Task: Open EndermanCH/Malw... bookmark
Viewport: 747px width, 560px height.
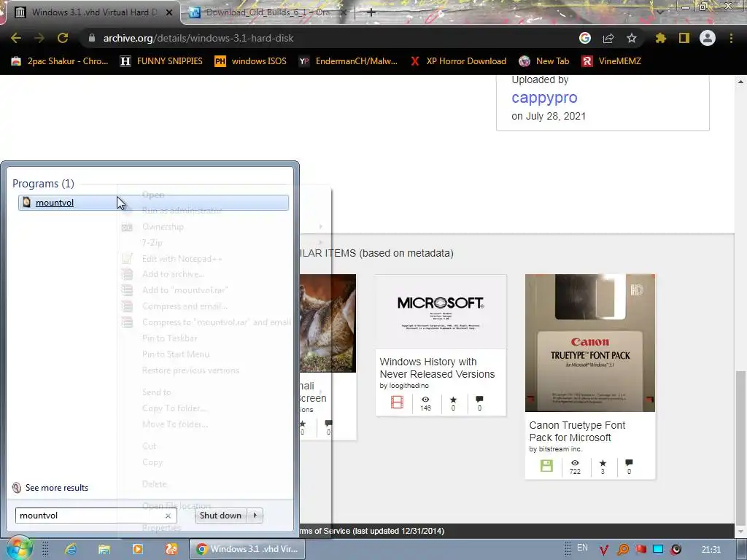Action: click(348, 61)
